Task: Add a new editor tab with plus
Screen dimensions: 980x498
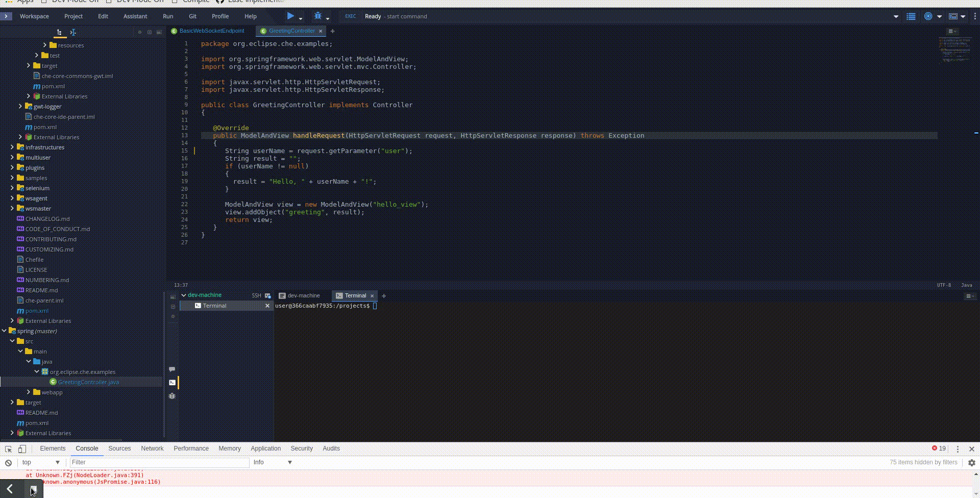Action: click(332, 31)
